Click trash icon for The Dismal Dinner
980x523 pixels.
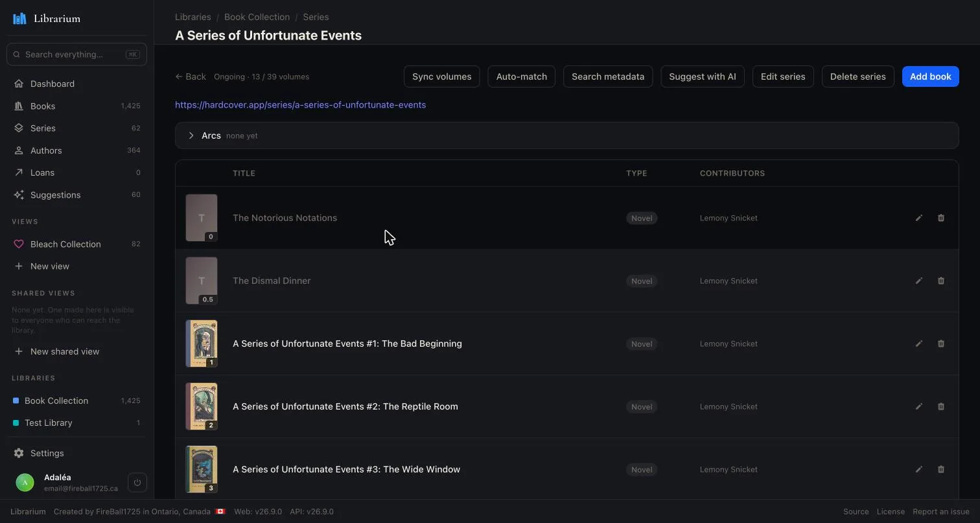click(x=941, y=281)
